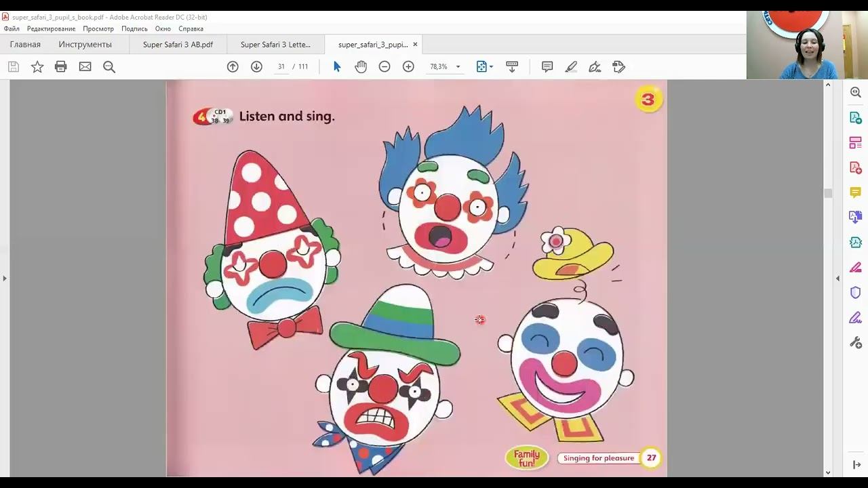
Task: Expand the left navigation pane
Action: (5, 278)
